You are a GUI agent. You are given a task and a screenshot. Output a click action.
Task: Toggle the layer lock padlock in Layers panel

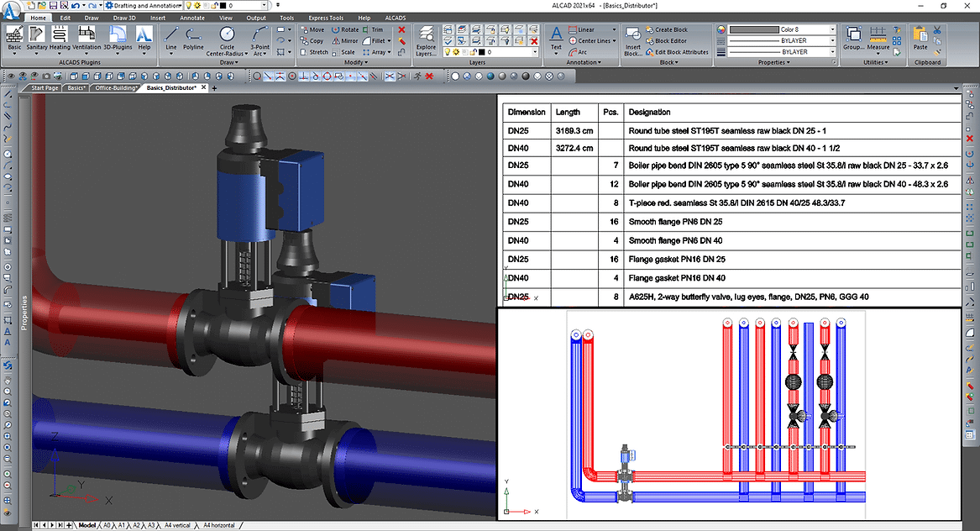click(473, 51)
